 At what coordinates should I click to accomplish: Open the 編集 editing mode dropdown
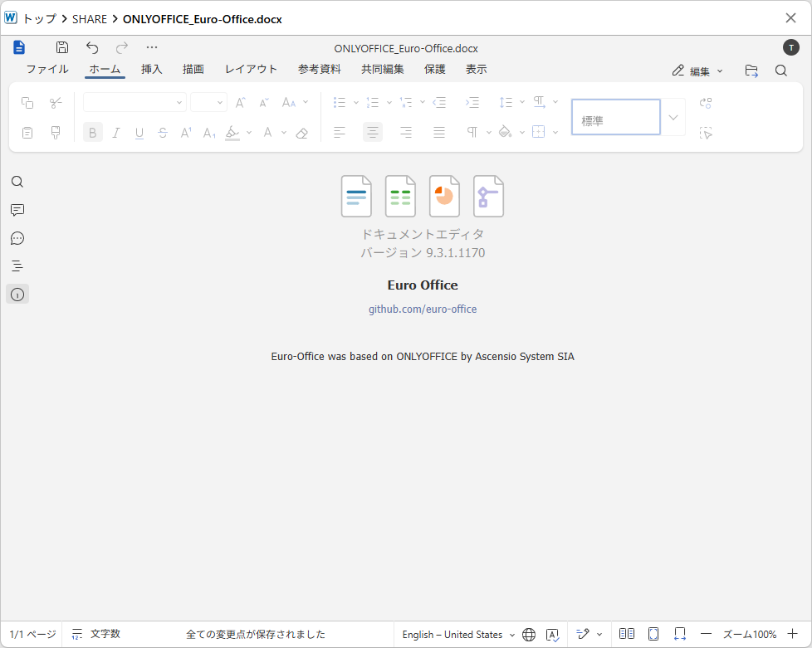point(697,71)
